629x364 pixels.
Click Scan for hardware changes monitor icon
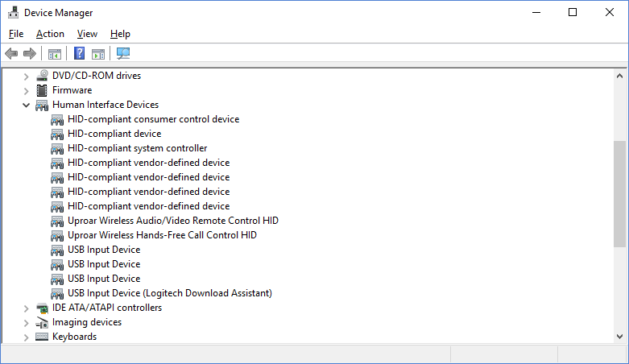pyautogui.click(x=122, y=53)
